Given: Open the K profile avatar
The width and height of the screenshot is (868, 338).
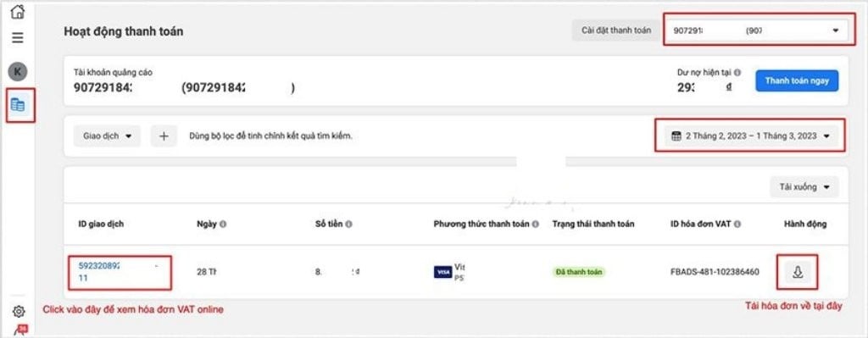Looking at the screenshot, I should [18, 71].
